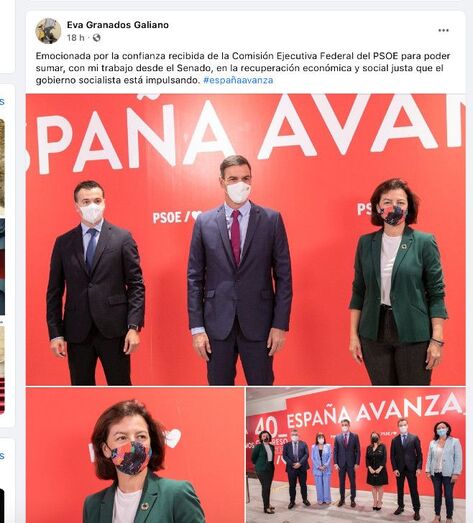Open the dark blue and red sidebar thumbnail
473x523 pixels.
2,267
